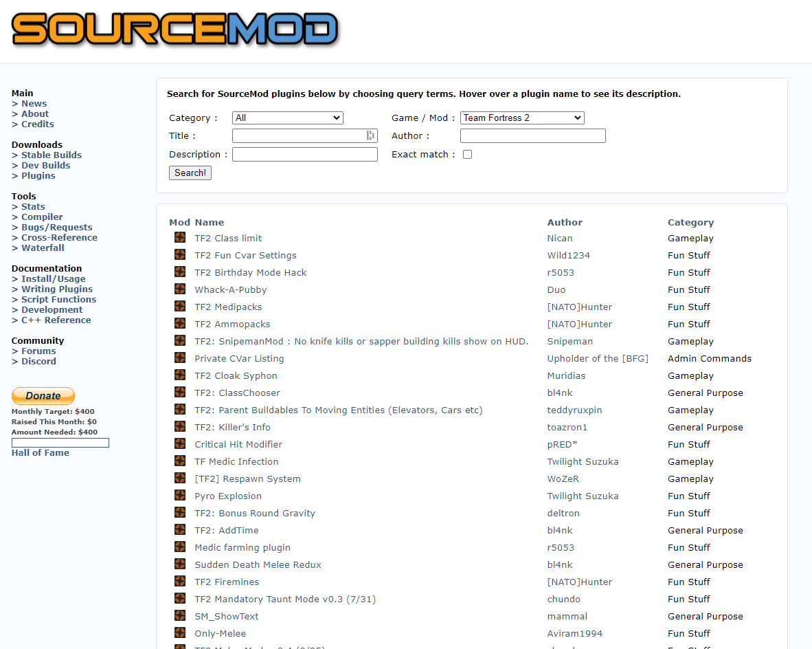Viewport: 812px width, 649px height.
Task: Focus the Description input field
Action: coord(305,155)
